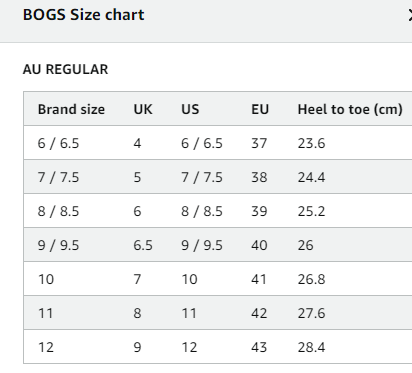This screenshot has height=373, width=412.
Task: Click the EU column header
Action: pyautogui.click(x=260, y=109)
